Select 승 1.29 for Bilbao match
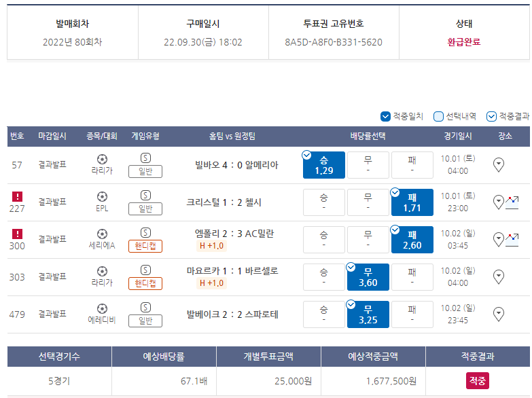532x398 pixels. tap(324, 165)
